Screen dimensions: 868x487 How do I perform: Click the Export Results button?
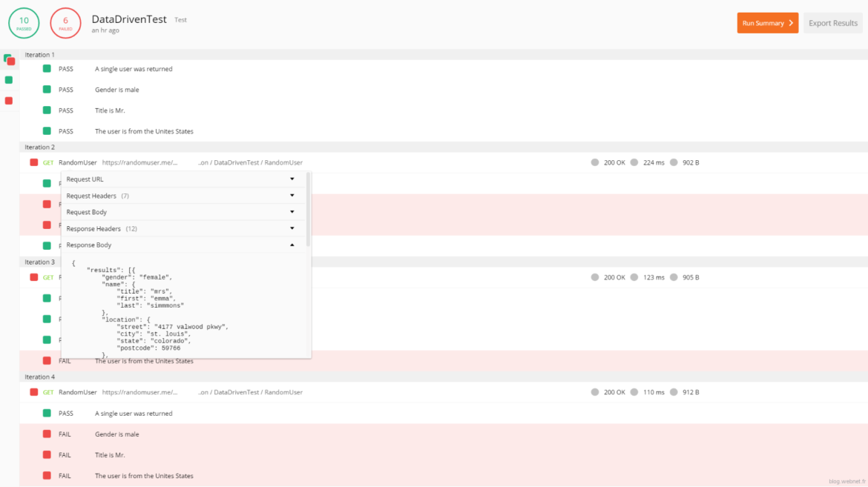(x=832, y=23)
